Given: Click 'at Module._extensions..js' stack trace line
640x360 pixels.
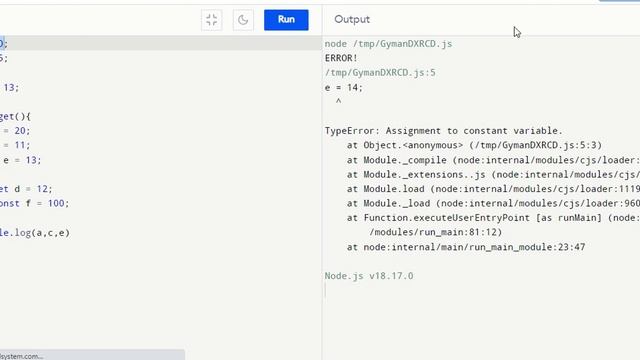Looking at the screenshot, I should point(493,175).
